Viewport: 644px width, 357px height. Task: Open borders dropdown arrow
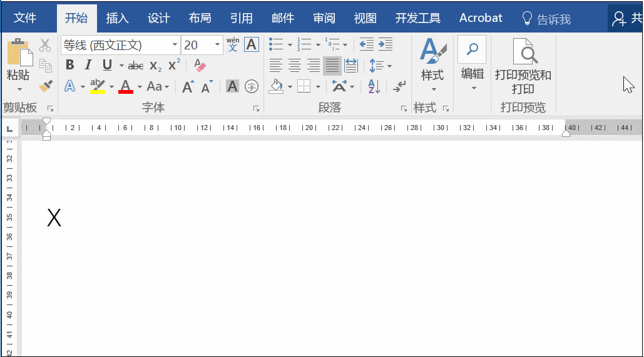[x=319, y=86]
